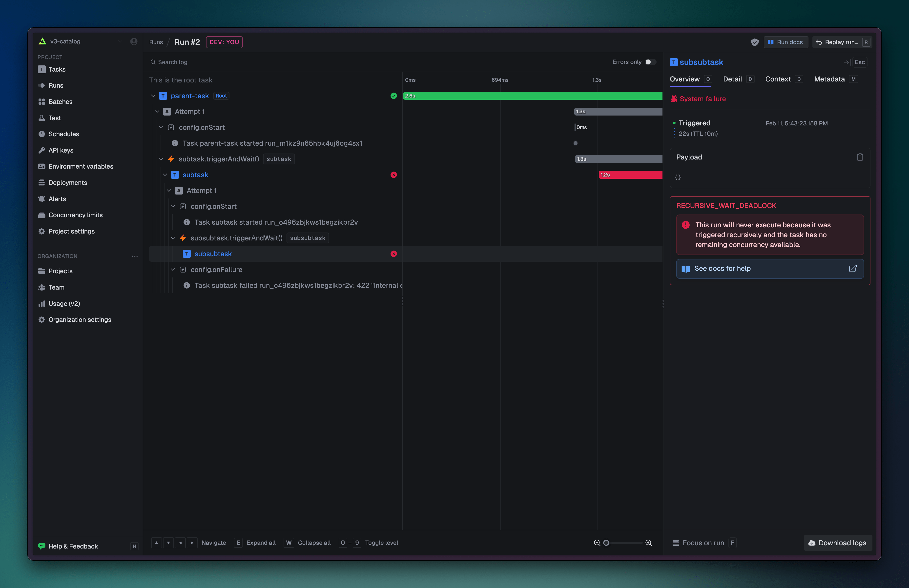Switch to the Overview tab
The width and height of the screenshot is (909, 588).
tap(691, 79)
